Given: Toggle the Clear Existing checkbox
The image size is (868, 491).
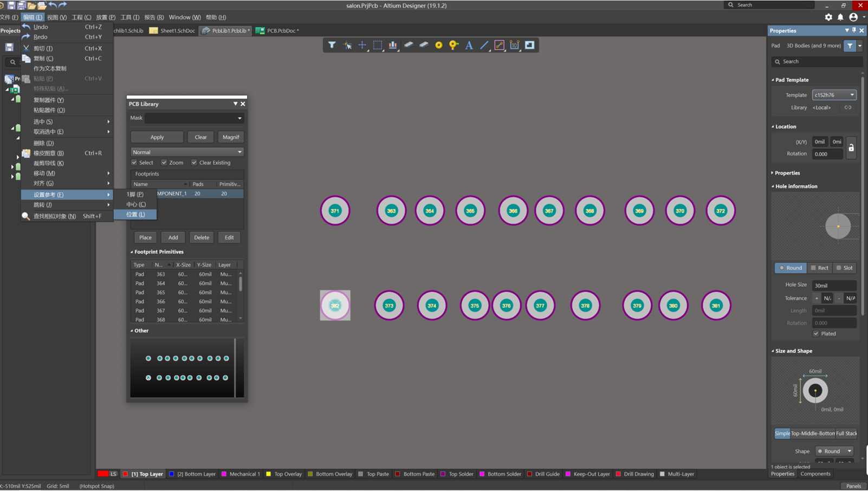Looking at the screenshot, I should (194, 163).
